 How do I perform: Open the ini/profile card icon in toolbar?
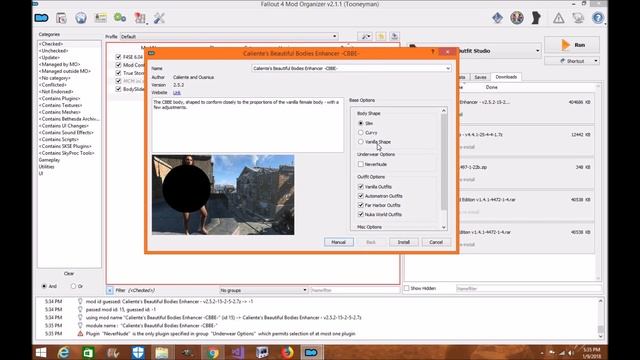[x=100, y=18]
